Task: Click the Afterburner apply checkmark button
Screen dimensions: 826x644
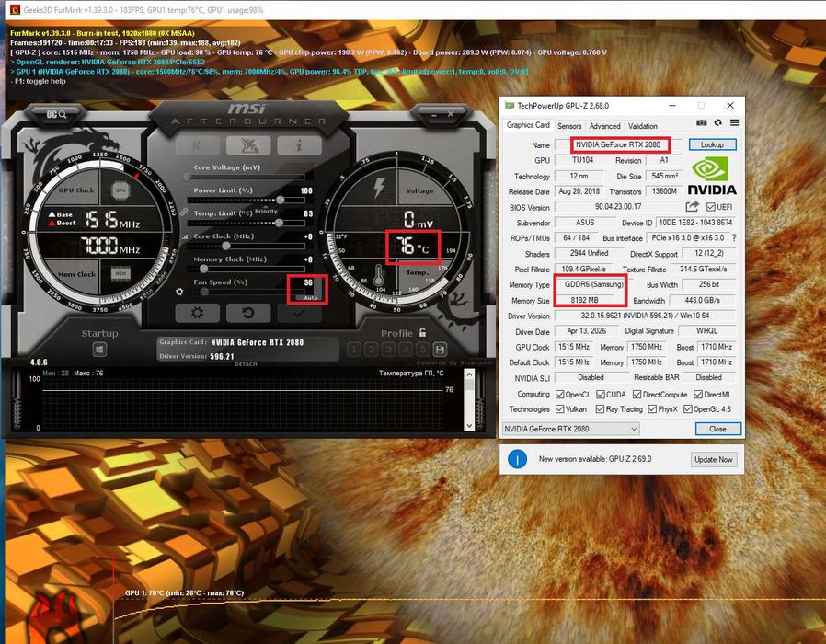Action: 299,313
